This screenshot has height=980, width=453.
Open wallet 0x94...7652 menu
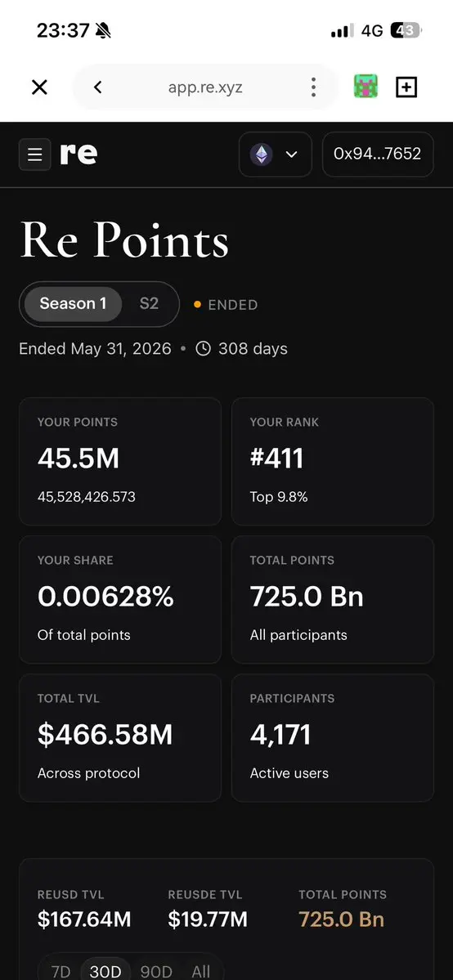378,154
